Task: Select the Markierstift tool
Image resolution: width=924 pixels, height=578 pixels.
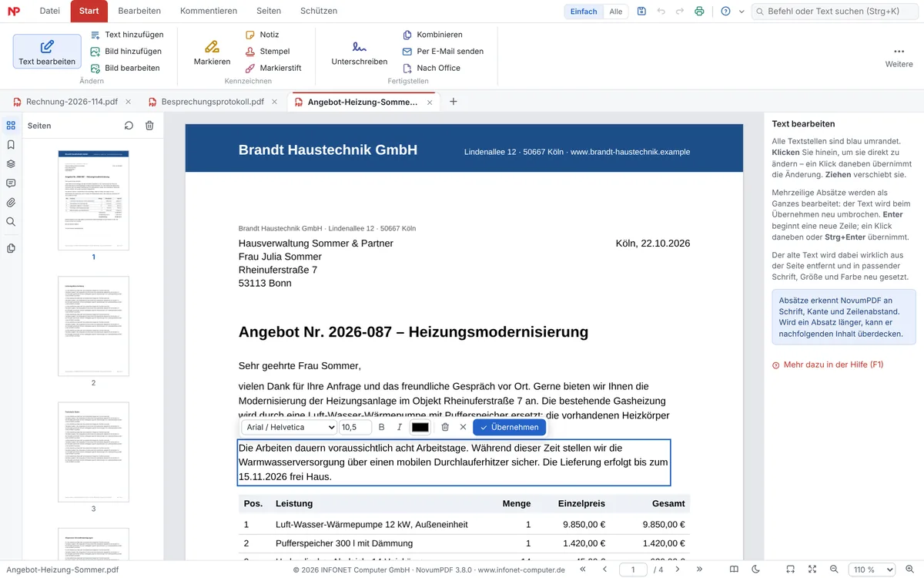Action: point(273,68)
